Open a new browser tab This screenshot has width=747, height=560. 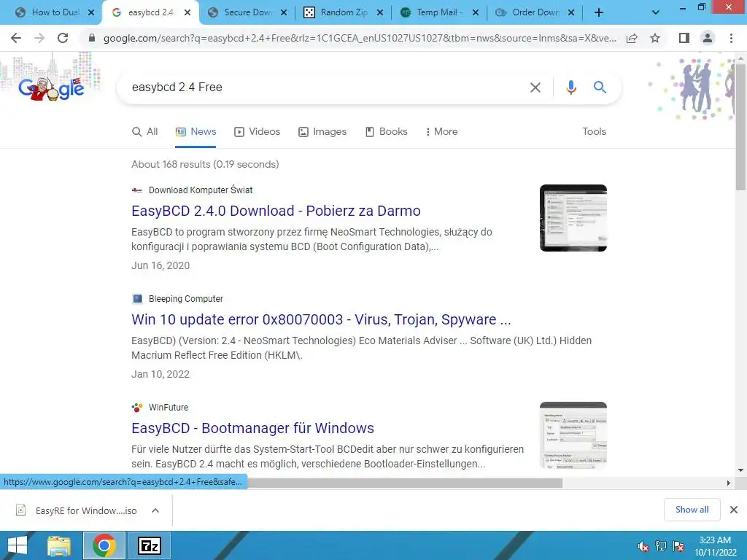pos(599,12)
